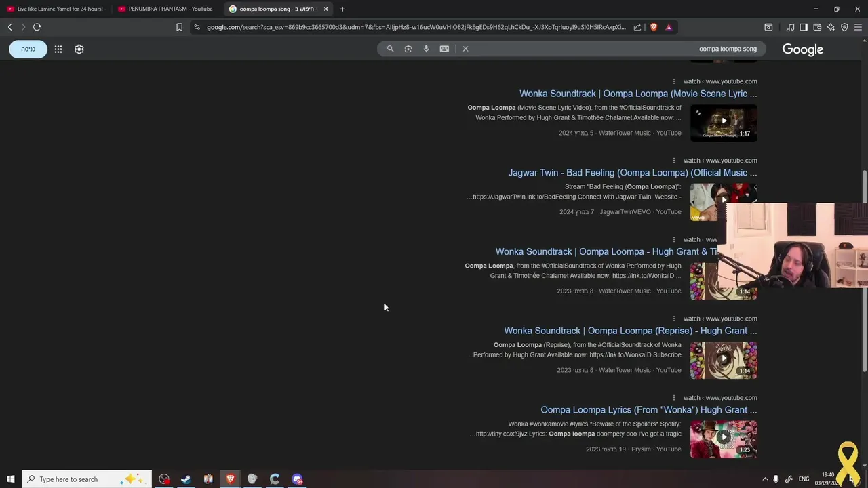The image size is (868, 488).
Task: Clear the search query with the X icon
Action: point(465,49)
